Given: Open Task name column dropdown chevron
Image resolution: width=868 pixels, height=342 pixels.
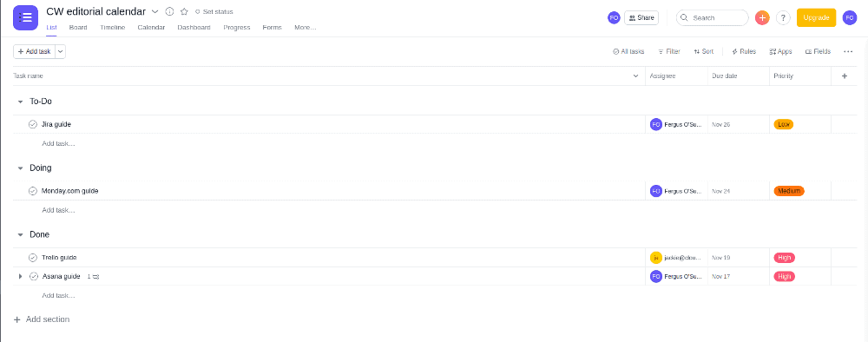Looking at the screenshot, I should (x=635, y=76).
